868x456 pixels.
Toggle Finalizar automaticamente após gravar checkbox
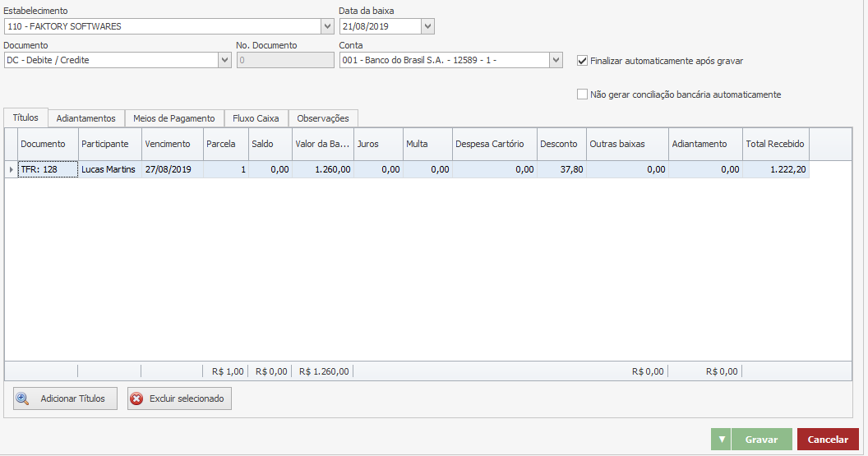583,60
